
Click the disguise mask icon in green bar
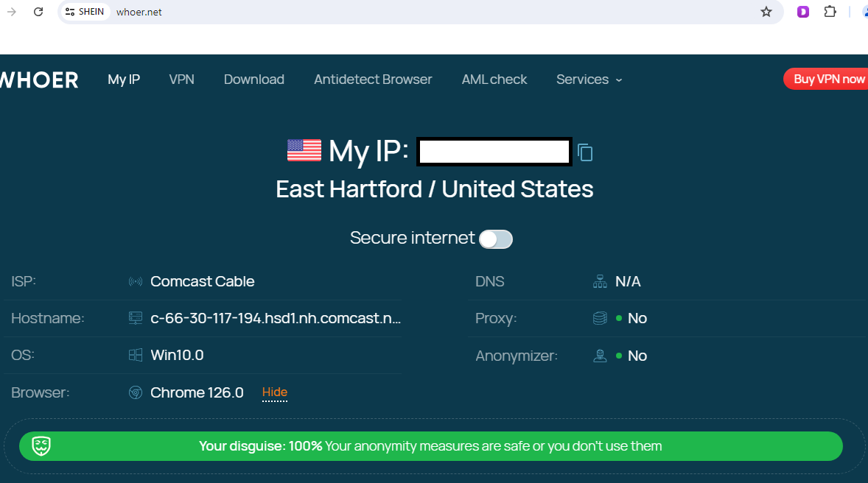(x=42, y=446)
